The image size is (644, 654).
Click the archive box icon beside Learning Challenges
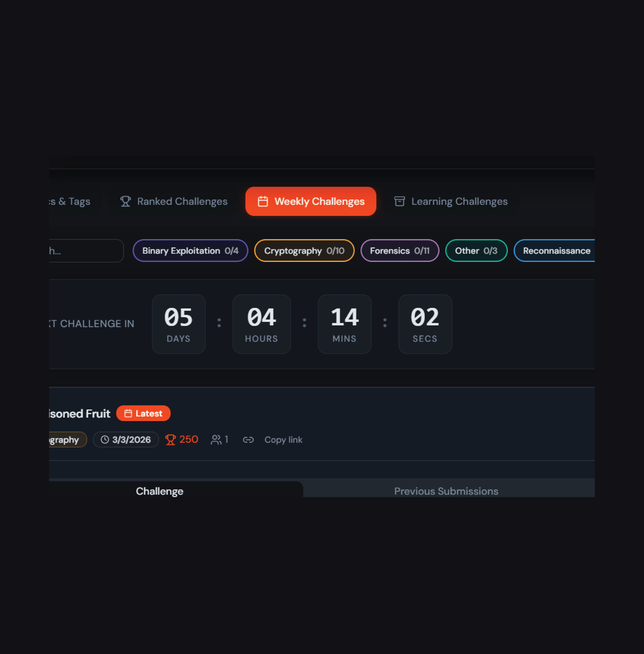(399, 201)
